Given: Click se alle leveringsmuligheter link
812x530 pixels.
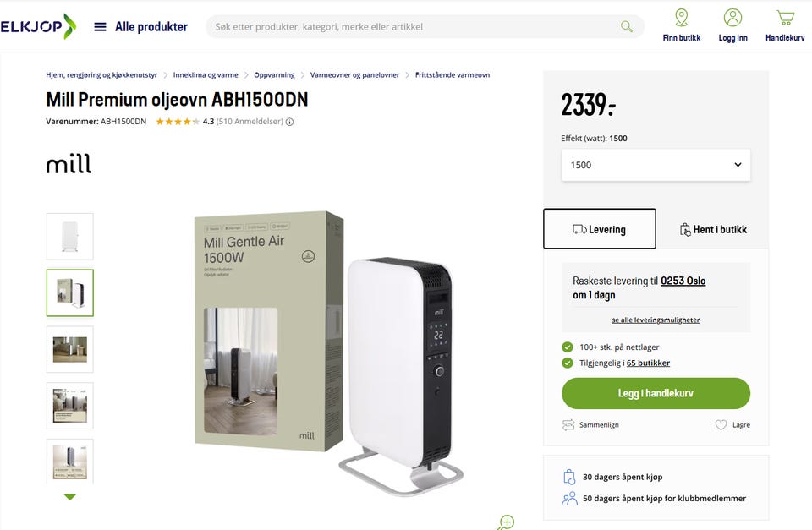Looking at the screenshot, I should coord(656,320).
